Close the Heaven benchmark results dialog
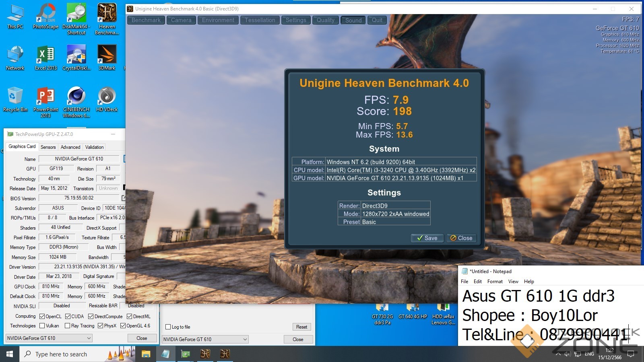644x362 pixels. pos(461,238)
